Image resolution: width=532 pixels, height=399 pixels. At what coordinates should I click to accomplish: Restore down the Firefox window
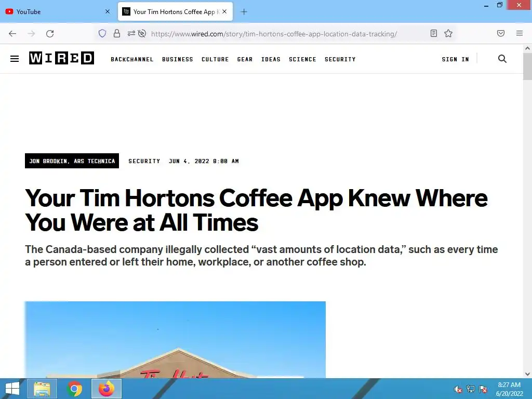click(x=499, y=5)
